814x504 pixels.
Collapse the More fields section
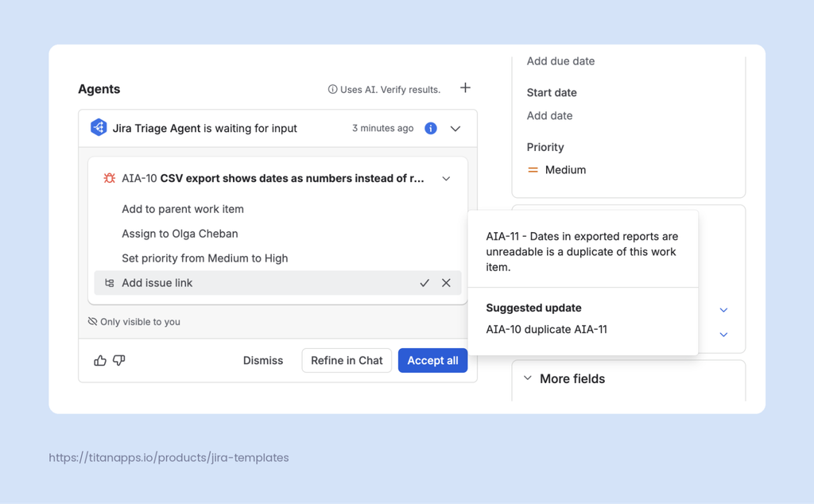click(528, 378)
